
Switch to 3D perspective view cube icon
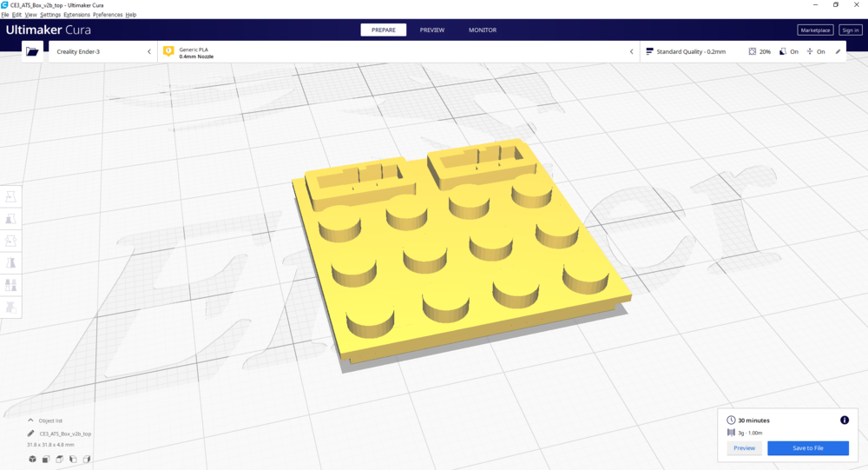point(33,459)
